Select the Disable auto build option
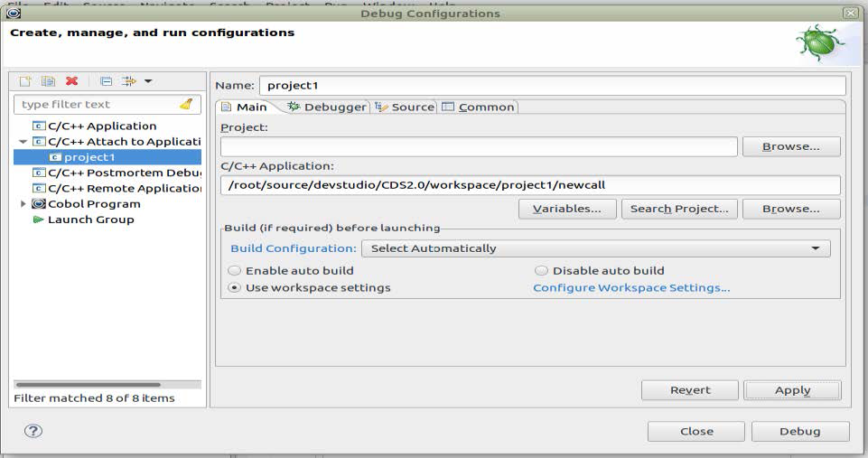The width and height of the screenshot is (868, 458). coord(542,270)
